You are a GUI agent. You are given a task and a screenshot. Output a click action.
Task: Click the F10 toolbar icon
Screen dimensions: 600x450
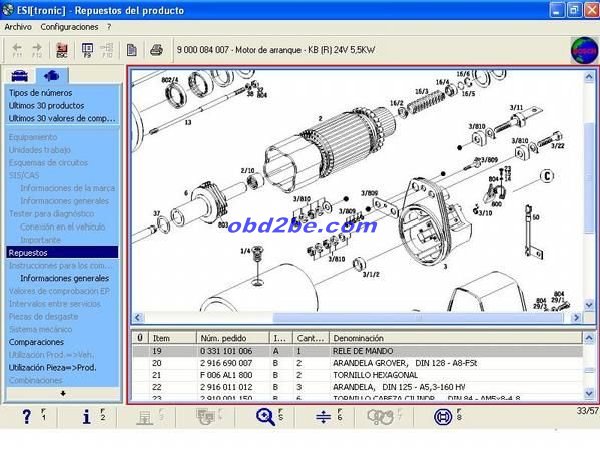pyautogui.click(x=107, y=50)
